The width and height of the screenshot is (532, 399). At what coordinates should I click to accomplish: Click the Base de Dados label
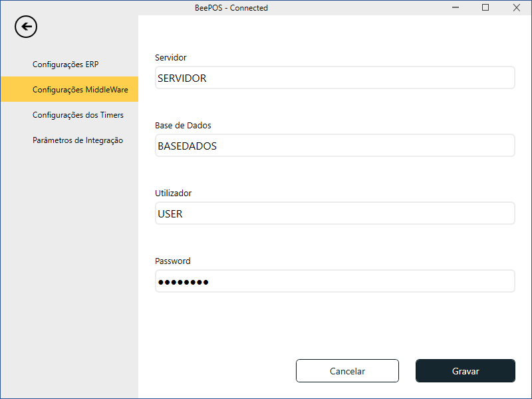183,126
